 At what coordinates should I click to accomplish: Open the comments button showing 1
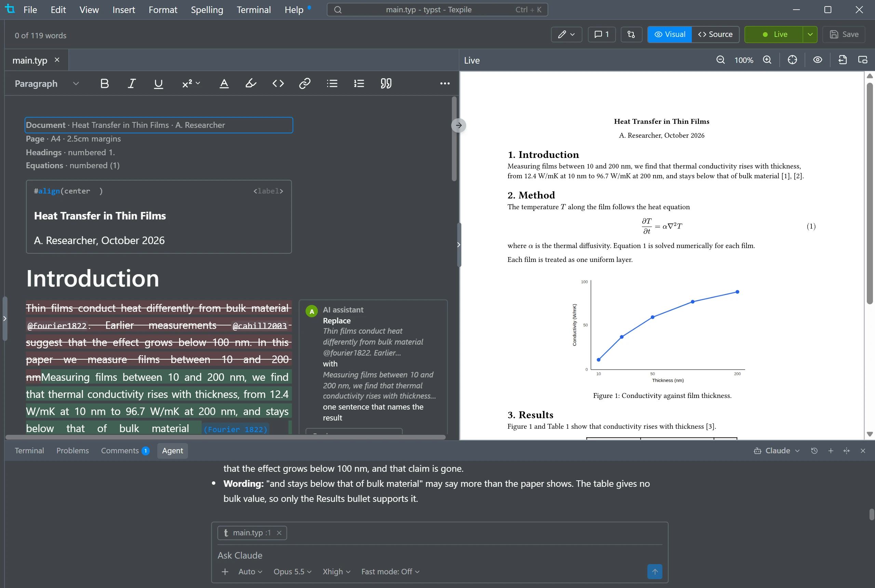pos(602,35)
